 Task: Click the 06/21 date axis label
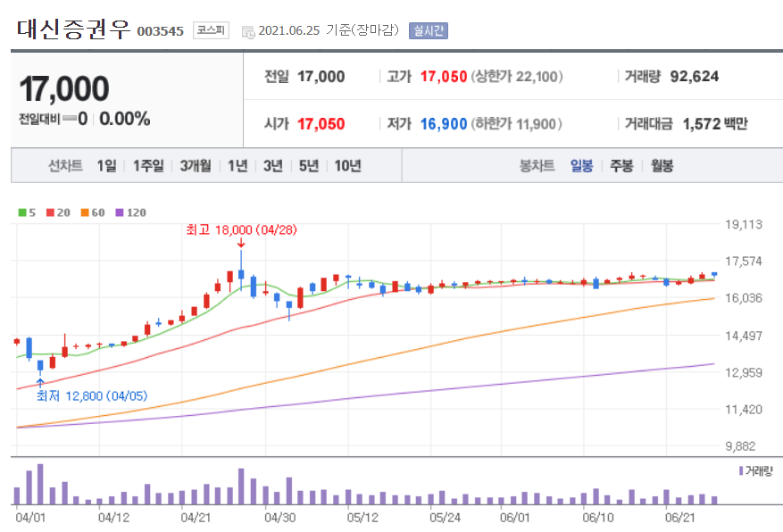(x=680, y=518)
